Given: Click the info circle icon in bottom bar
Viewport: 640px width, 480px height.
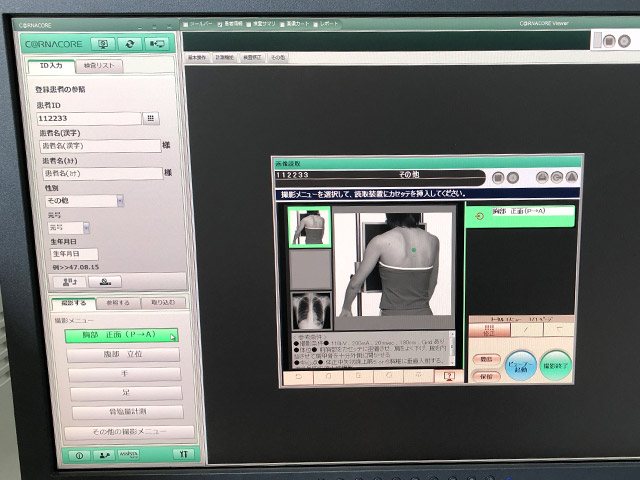Looking at the screenshot, I should (79, 456).
